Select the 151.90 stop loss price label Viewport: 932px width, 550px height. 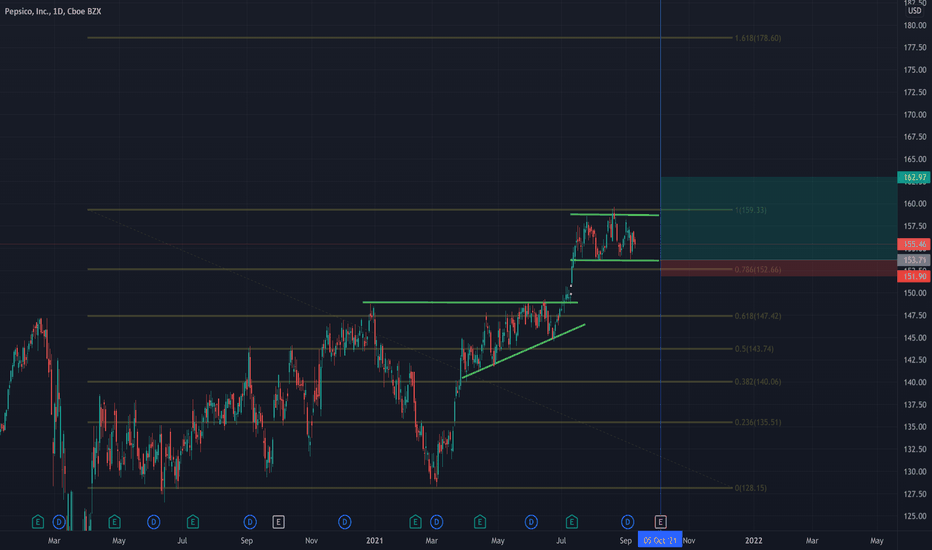914,276
